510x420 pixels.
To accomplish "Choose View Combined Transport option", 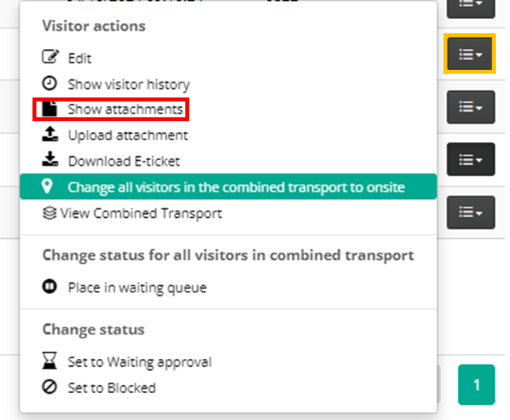I will (141, 213).
